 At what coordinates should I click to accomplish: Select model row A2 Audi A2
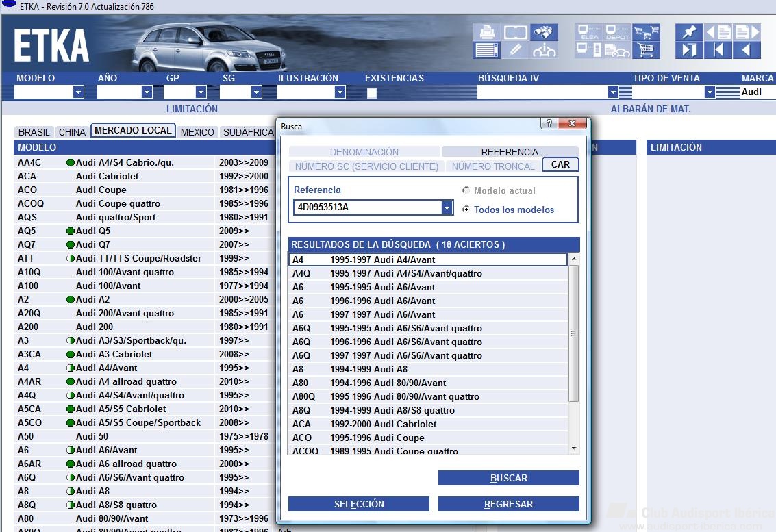tap(144, 299)
